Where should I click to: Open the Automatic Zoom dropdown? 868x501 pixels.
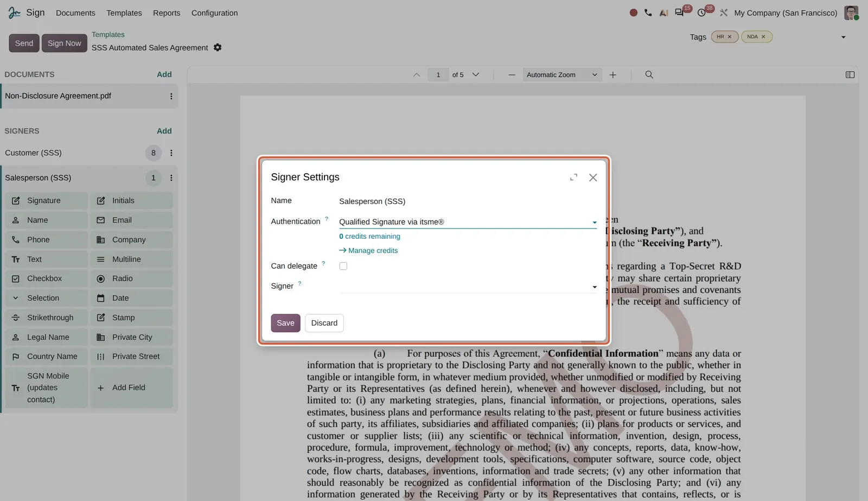coord(562,75)
